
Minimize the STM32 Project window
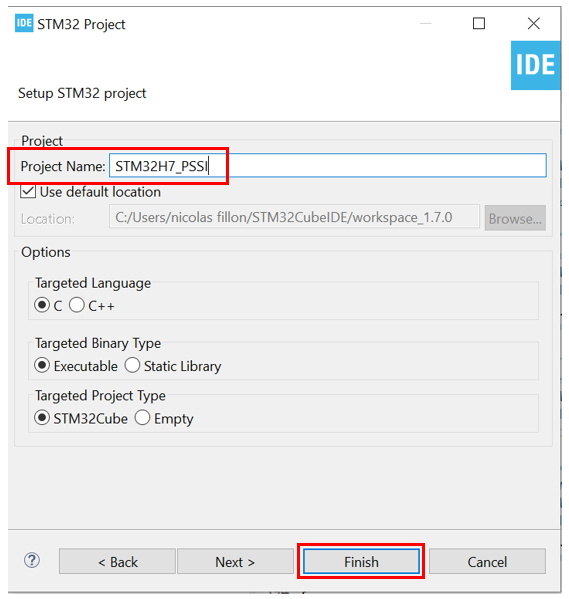click(425, 23)
